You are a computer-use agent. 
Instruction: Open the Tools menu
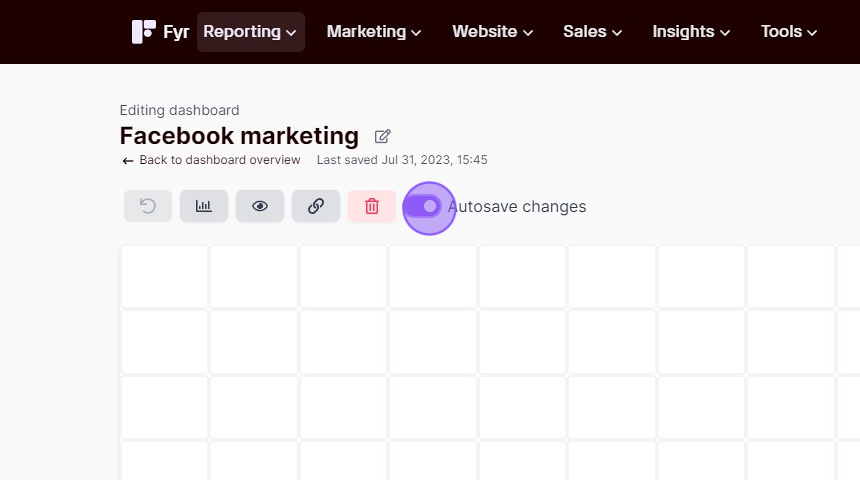[789, 32]
